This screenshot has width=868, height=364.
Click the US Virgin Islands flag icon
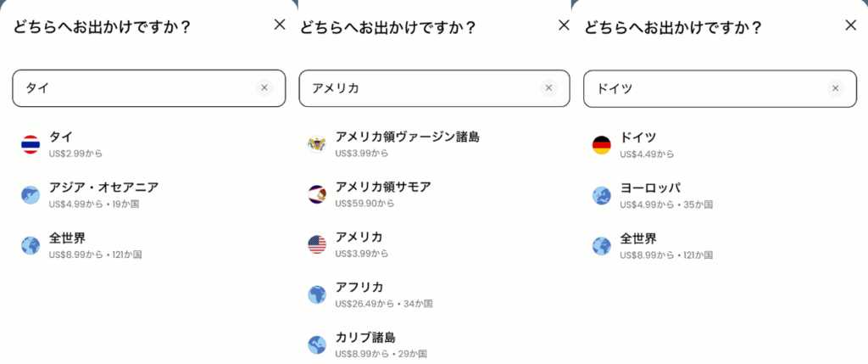tap(317, 144)
